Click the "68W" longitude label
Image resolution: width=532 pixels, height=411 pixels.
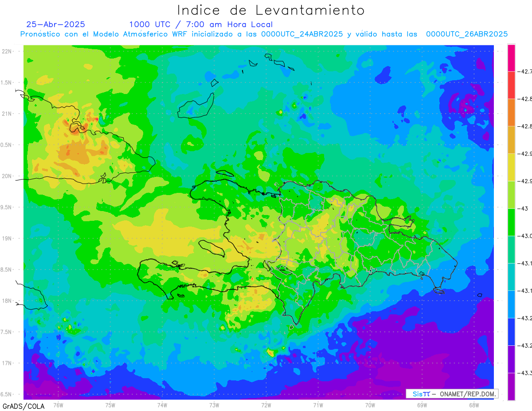click(474, 405)
